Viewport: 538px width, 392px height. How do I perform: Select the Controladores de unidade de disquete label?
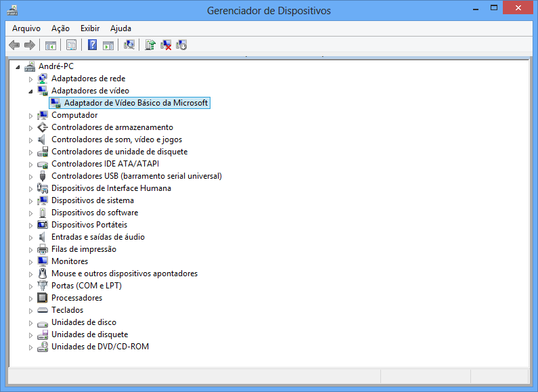(119, 152)
